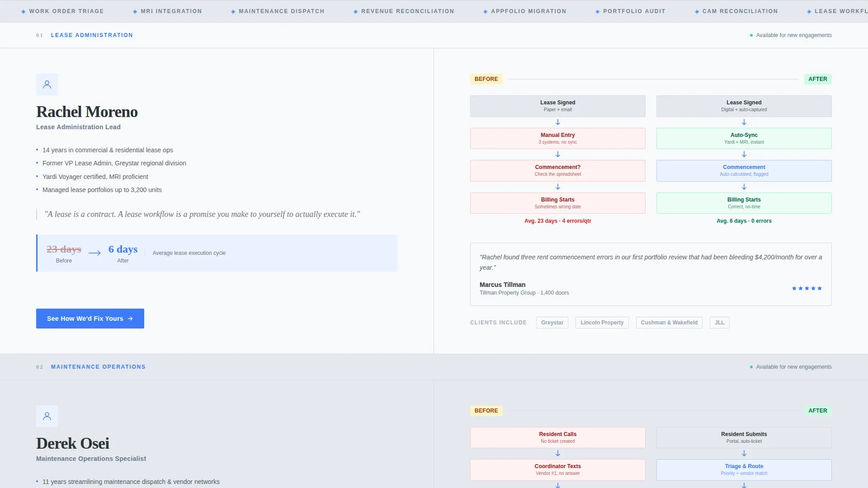Click Maintenance Operations section heading
868x488 pixels.
[98, 367]
